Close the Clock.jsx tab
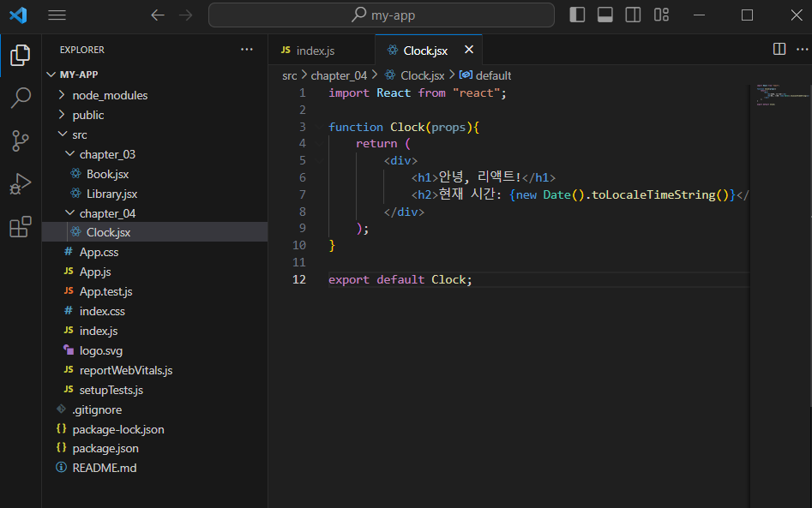This screenshot has width=812, height=508. (x=468, y=51)
